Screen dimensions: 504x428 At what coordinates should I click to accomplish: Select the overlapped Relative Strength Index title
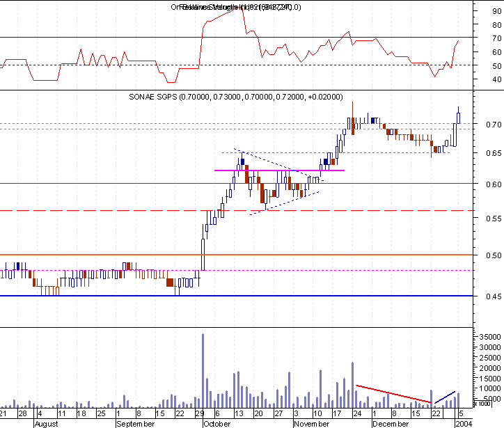[x=236, y=7]
